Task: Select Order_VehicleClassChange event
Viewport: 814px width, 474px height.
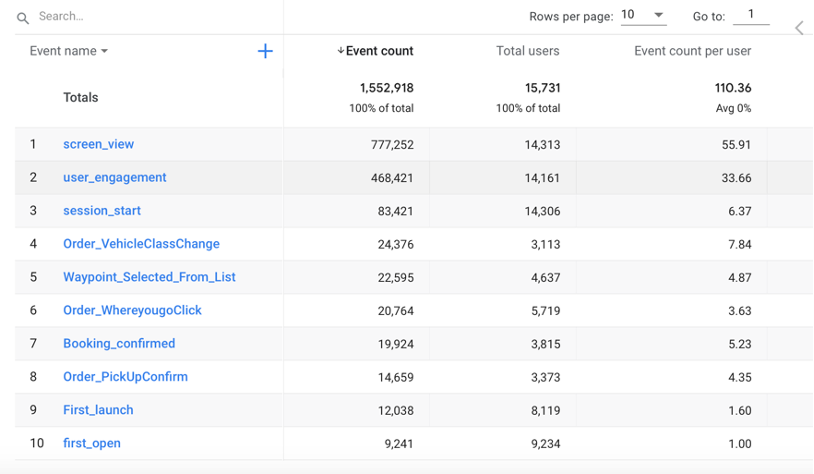Action: pos(141,244)
